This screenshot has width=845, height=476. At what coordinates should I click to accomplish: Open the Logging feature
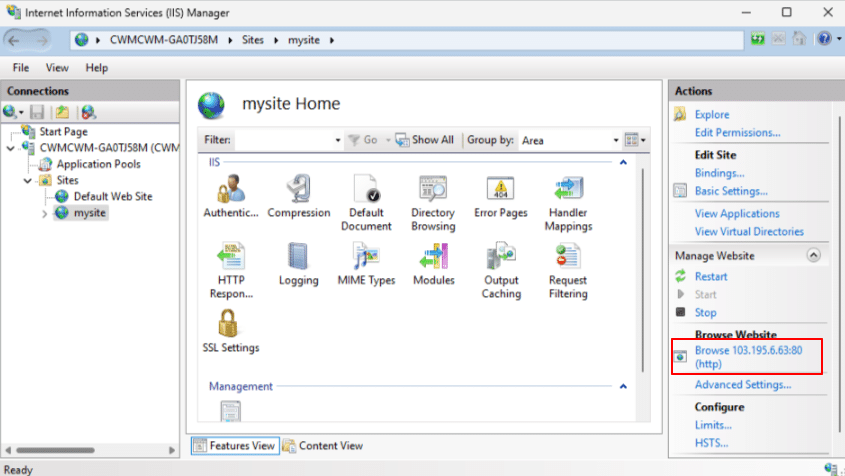[x=298, y=263]
